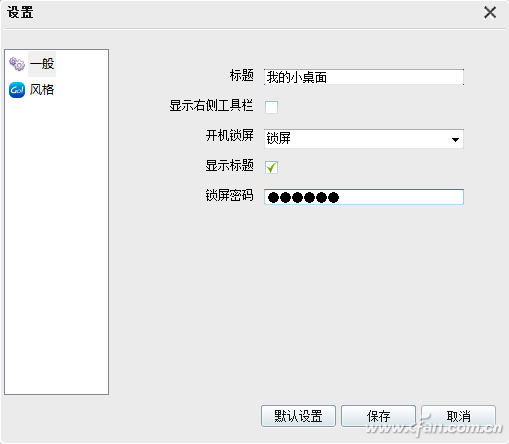Screen dimensions: 509x444
Task: Click the 开机锁屏 label text
Action: click(x=229, y=136)
